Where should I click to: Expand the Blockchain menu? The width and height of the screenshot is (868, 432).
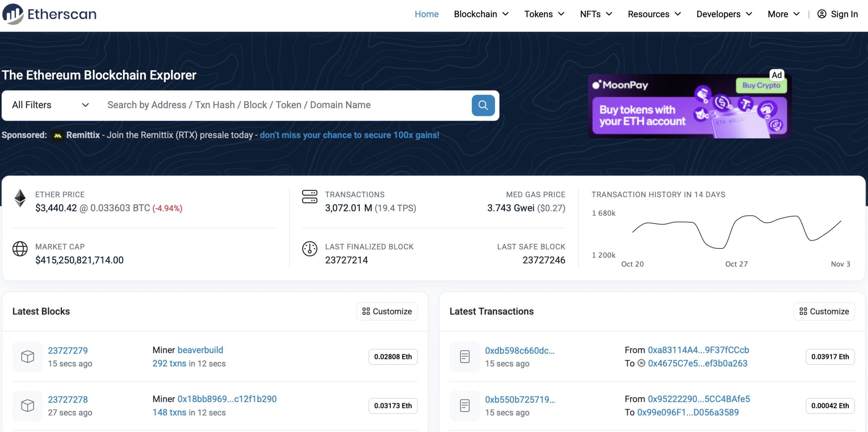click(481, 14)
